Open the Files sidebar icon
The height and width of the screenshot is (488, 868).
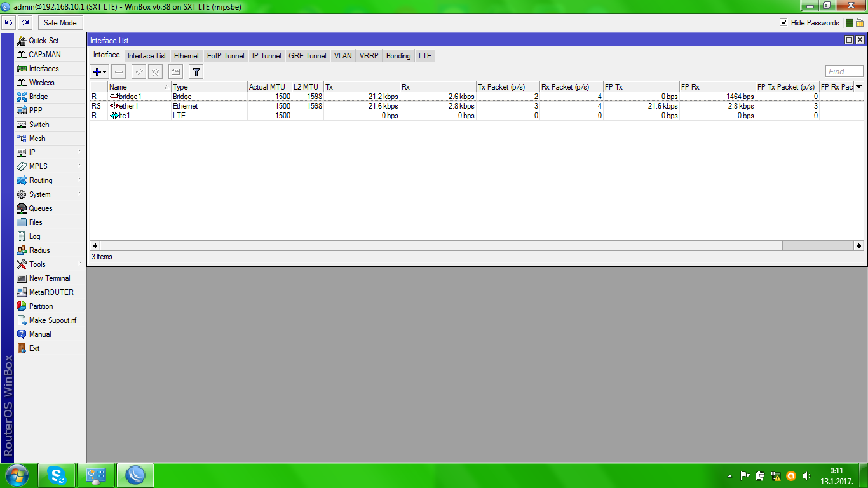pos(22,222)
